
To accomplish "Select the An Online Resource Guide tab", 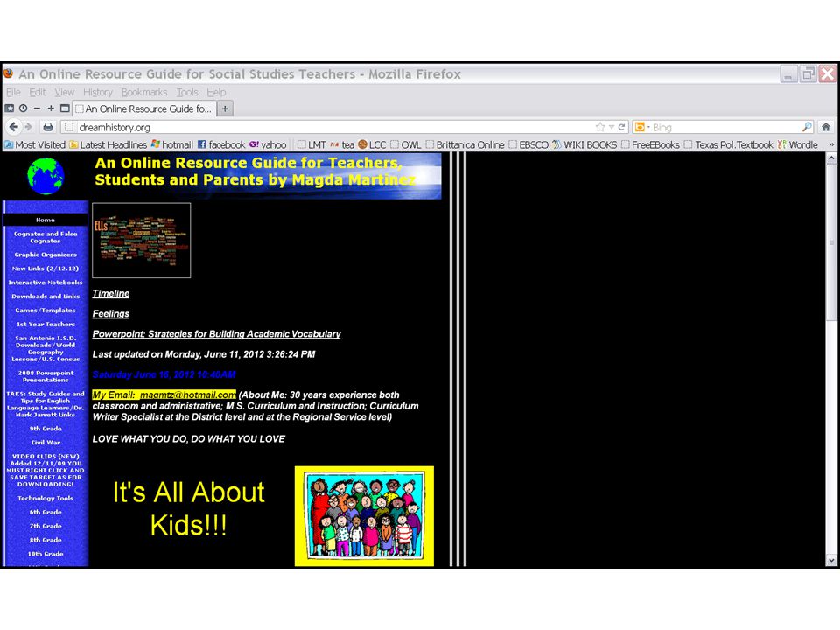I will pyautogui.click(x=144, y=108).
